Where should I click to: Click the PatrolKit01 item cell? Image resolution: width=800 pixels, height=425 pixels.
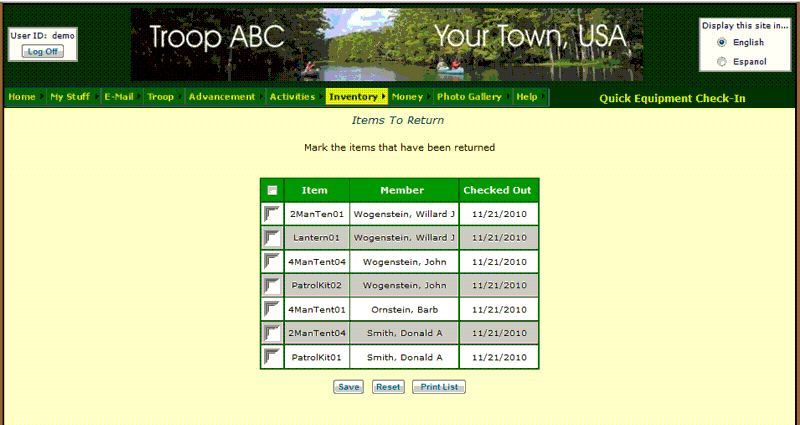(x=317, y=357)
